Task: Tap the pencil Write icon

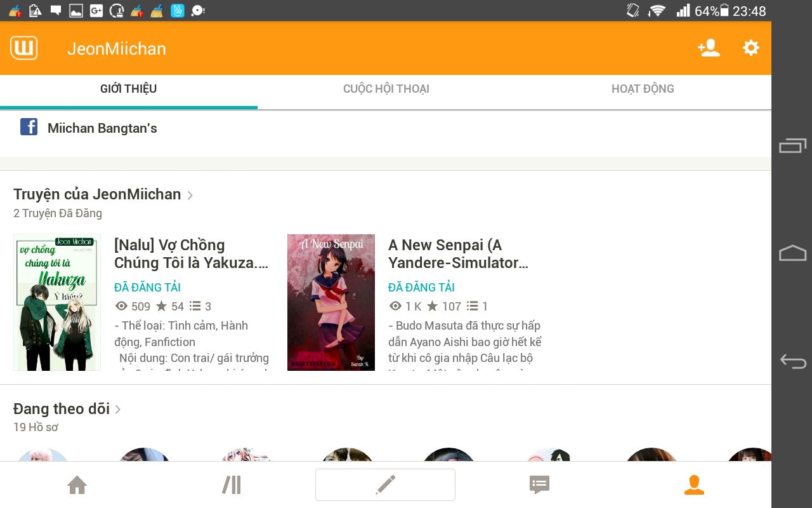Action: click(x=385, y=485)
